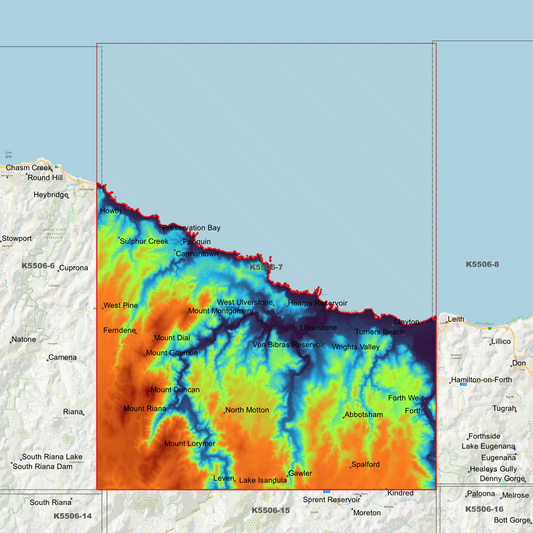This screenshot has height=533, width=533.
Task: Click the Healeys Gully label
Action: [493, 469]
